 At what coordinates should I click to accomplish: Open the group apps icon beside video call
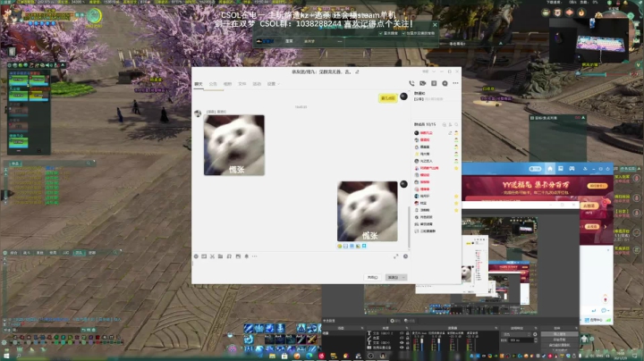point(434,83)
